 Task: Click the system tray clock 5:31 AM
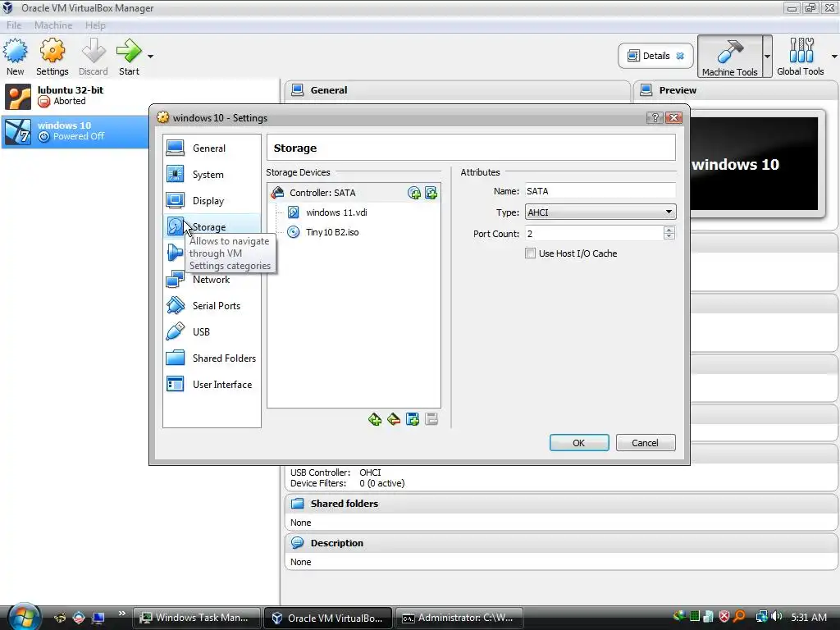tap(808, 617)
